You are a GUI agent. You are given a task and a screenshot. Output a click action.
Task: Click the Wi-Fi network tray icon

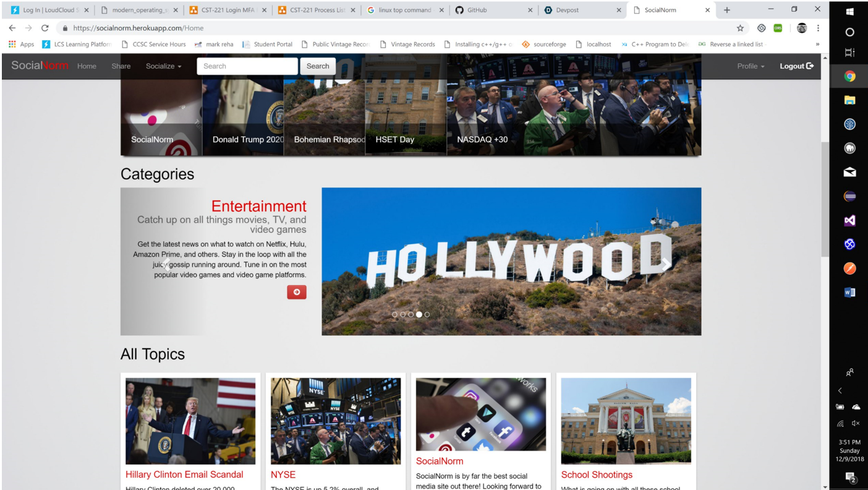tap(840, 424)
